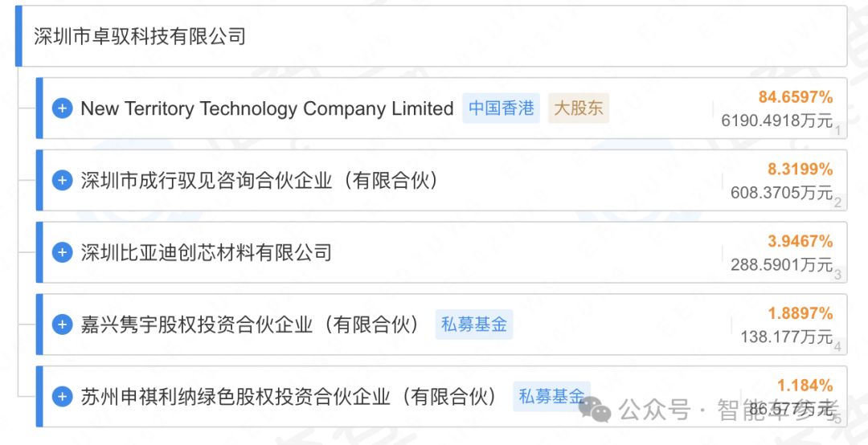
Task: Click the 3.9467% shareholding percentage
Action: (x=800, y=241)
